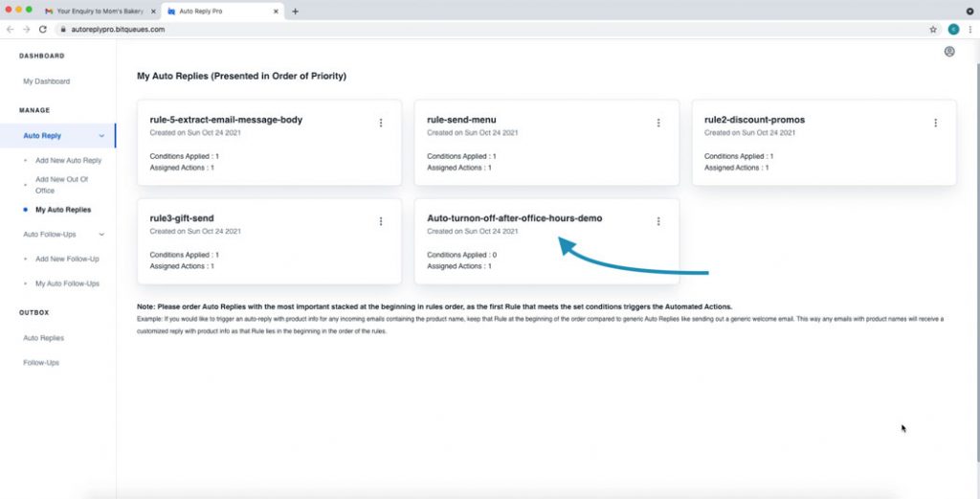Switch to the Mom's Bakery Gmail tab
Screen dimensions: 980x499
point(99,11)
